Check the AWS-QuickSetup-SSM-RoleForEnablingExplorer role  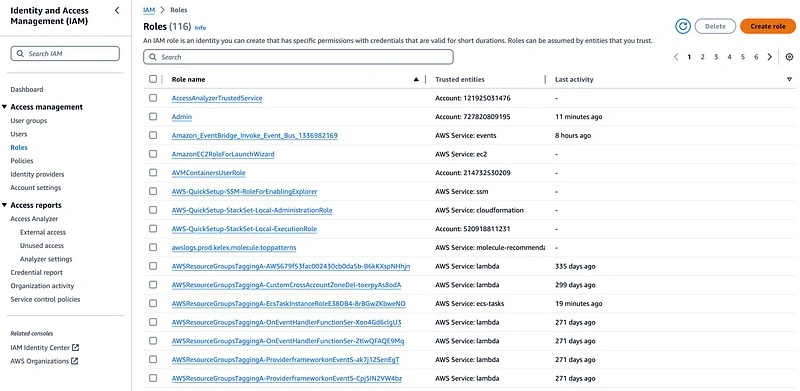(x=153, y=191)
